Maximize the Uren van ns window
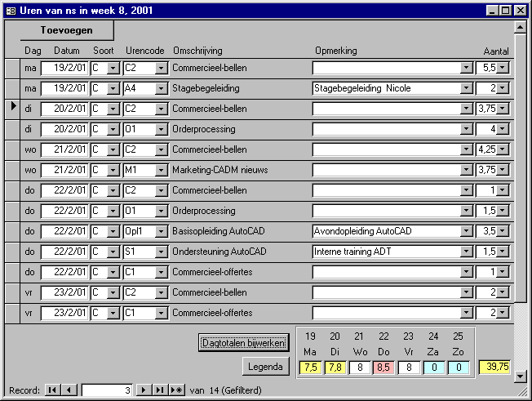Image resolution: width=532 pixels, height=401 pixels. click(x=506, y=11)
